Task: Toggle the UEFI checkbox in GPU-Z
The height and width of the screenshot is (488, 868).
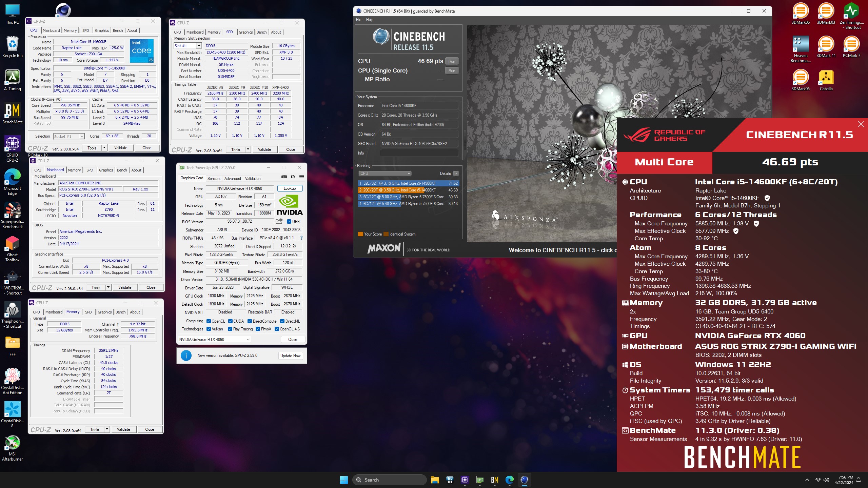Action: (x=289, y=222)
